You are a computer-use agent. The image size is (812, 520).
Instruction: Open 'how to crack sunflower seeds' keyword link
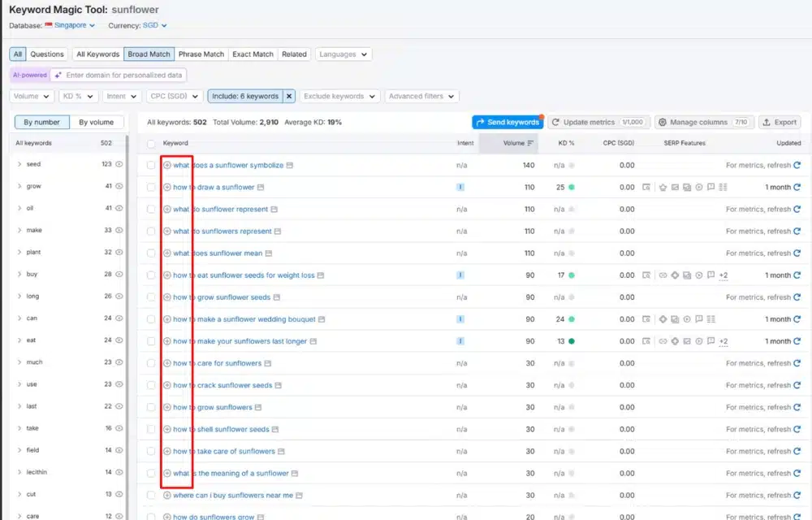coord(222,385)
